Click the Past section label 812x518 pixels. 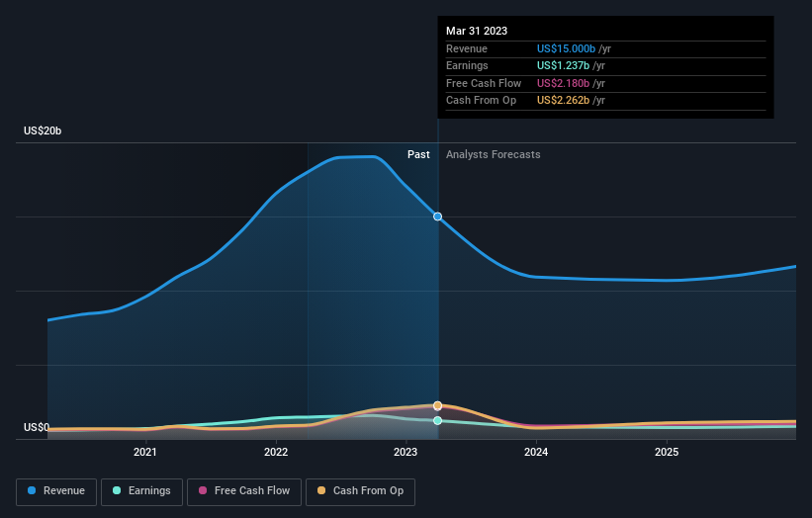(x=418, y=154)
